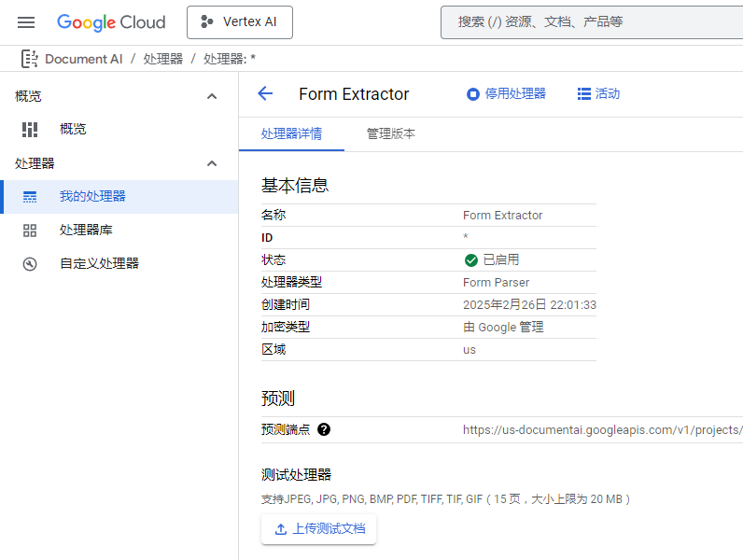
Task: Click the Document AI breadcrumb link
Action: [83, 59]
